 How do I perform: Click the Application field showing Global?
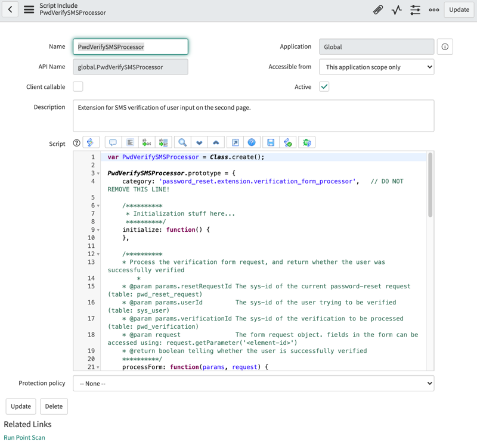(376, 47)
